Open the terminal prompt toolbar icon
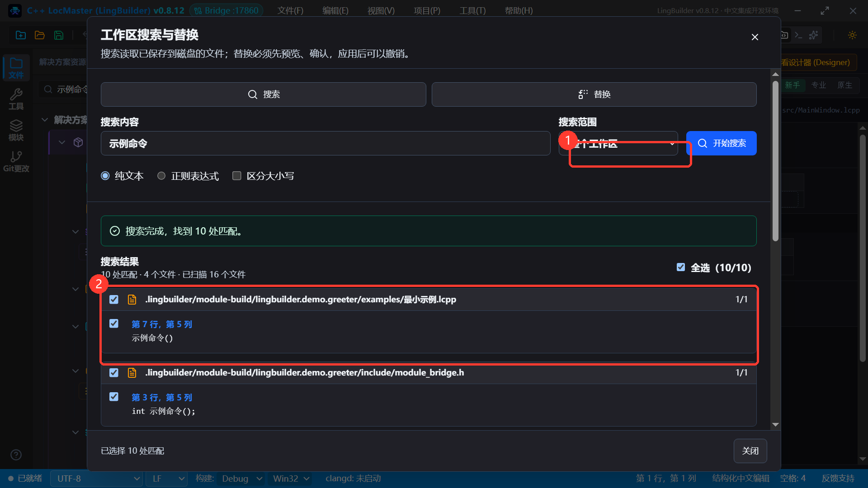 [799, 35]
